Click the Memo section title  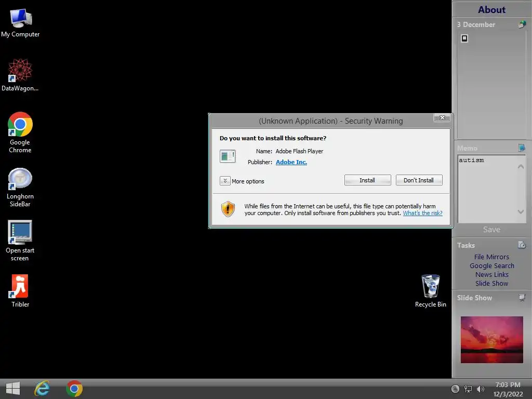point(467,148)
